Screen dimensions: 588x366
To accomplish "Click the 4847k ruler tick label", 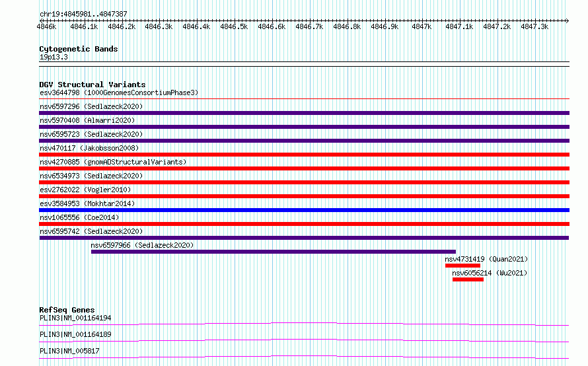I will point(422,26).
